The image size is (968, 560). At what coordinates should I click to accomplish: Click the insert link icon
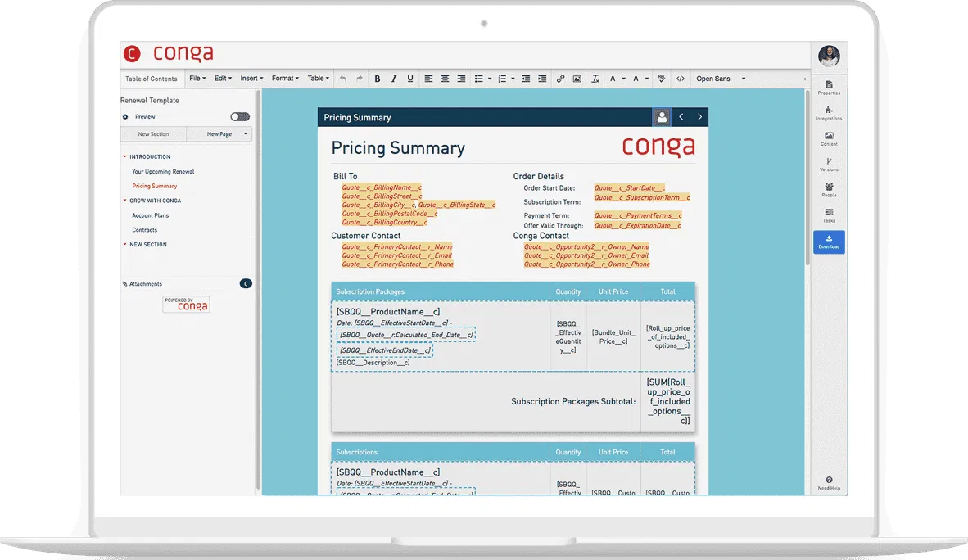[x=560, y=79]
